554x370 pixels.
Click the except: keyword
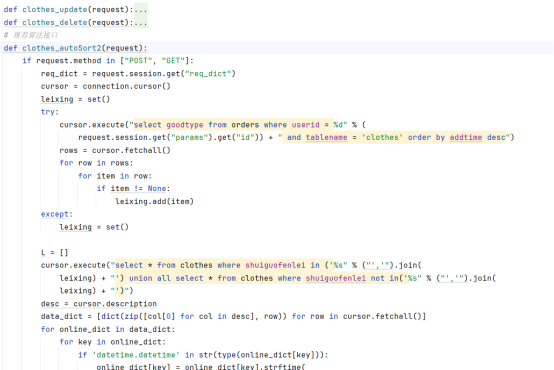57,214
